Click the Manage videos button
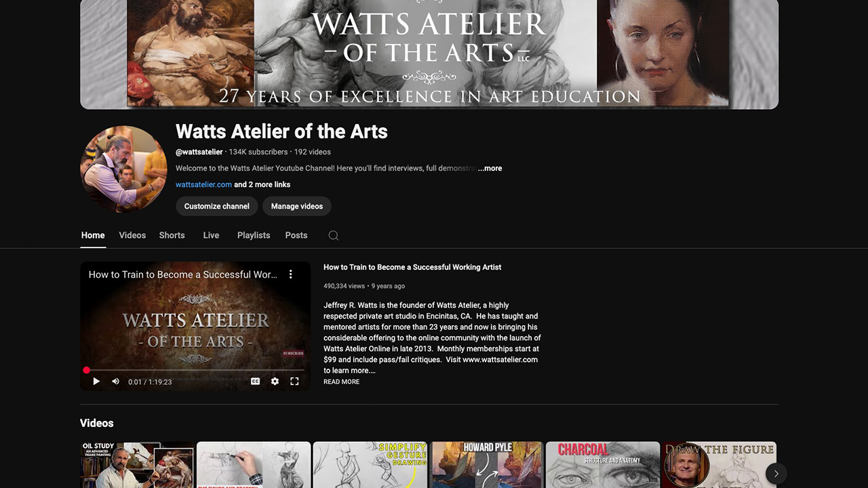The image size is (868, 488). [297, 206]
